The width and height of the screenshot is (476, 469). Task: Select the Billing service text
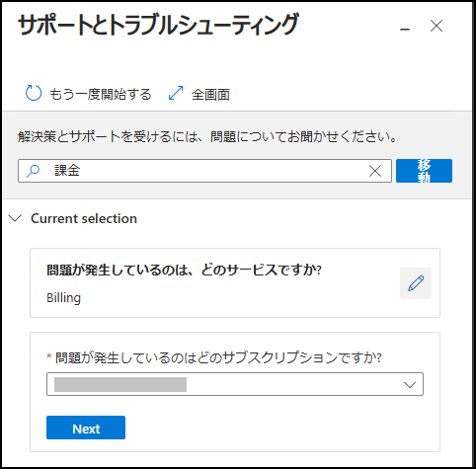point(63,298)
